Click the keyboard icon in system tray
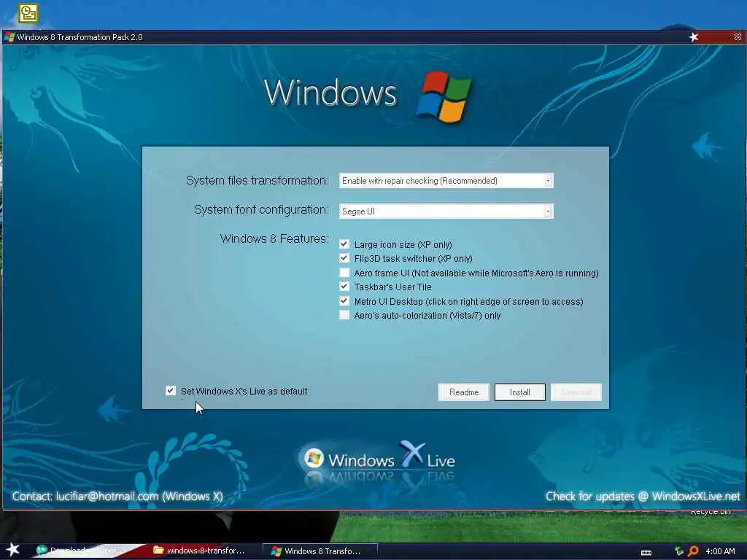 646,553
